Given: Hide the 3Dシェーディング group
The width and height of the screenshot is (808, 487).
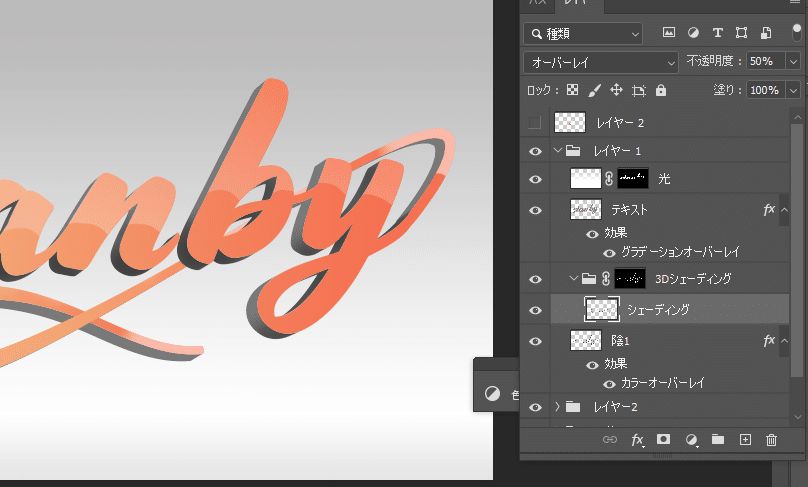Looking at the screenshot, I should pos(535,279).
